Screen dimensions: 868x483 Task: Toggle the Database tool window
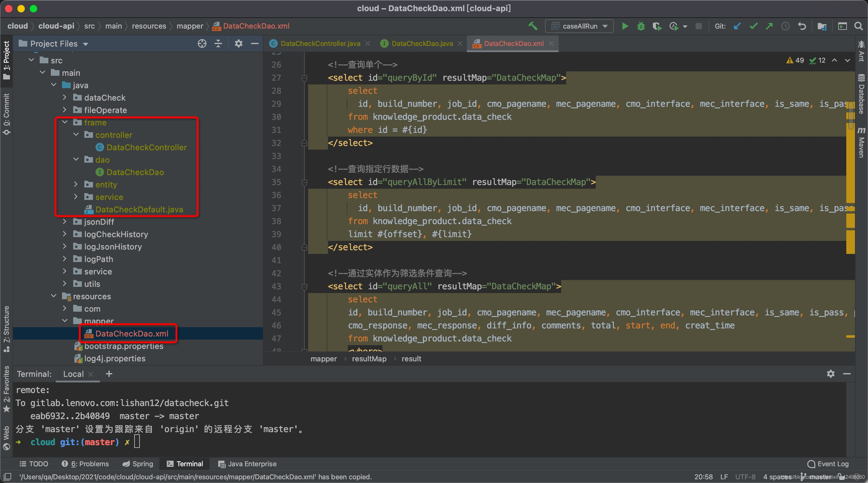[861, 94]
